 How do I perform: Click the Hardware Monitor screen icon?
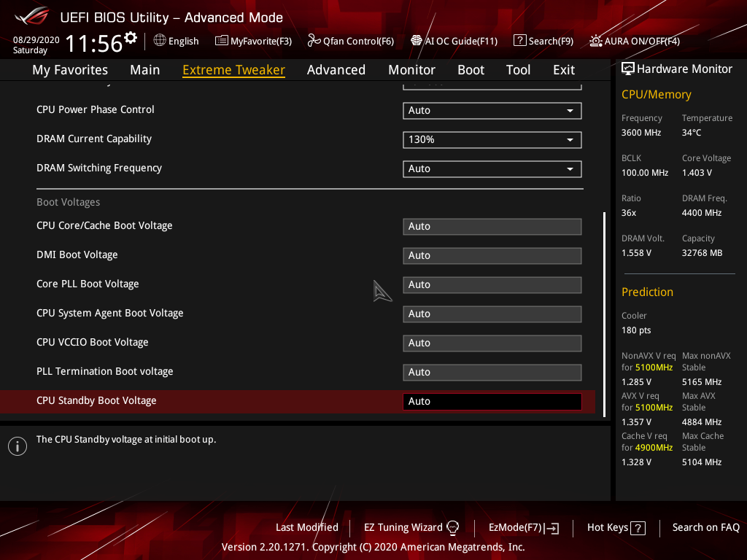[x=628, y=69]
